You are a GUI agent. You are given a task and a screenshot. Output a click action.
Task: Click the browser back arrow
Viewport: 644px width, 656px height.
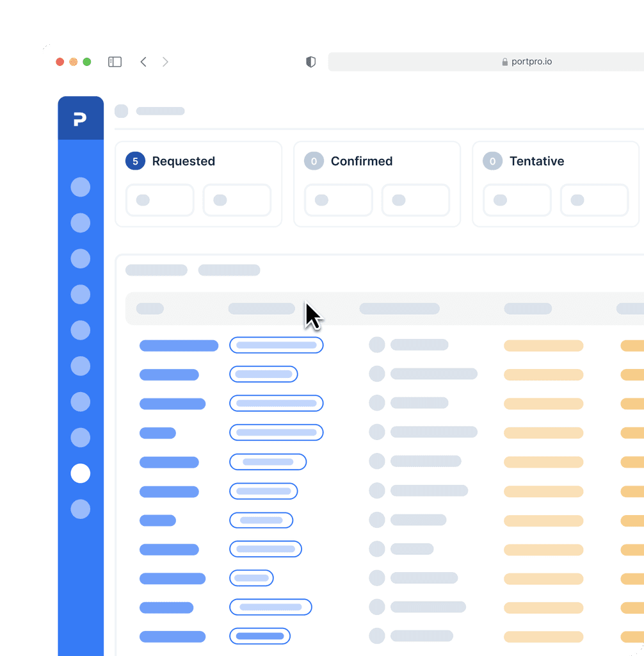[143, 61]
